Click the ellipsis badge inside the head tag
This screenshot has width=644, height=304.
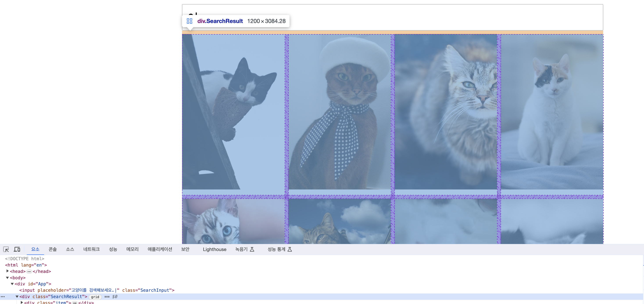[29, 271]
